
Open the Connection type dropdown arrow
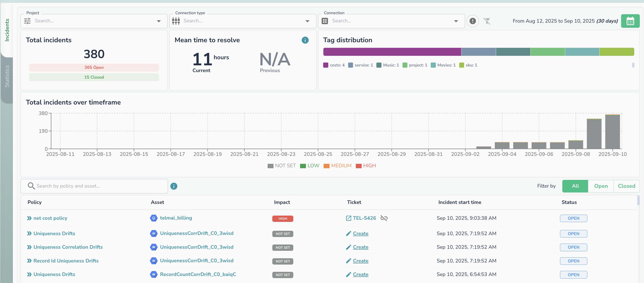pos(307,21)
